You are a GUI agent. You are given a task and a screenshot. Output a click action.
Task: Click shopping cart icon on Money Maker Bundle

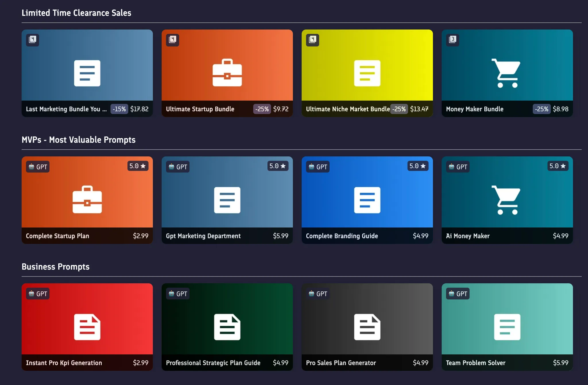coord(506,73)
